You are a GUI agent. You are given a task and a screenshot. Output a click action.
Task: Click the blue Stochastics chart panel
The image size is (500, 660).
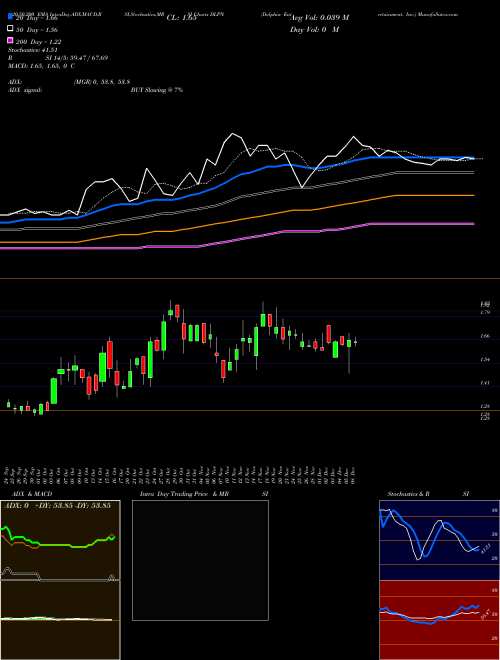[x=439, y=540]
